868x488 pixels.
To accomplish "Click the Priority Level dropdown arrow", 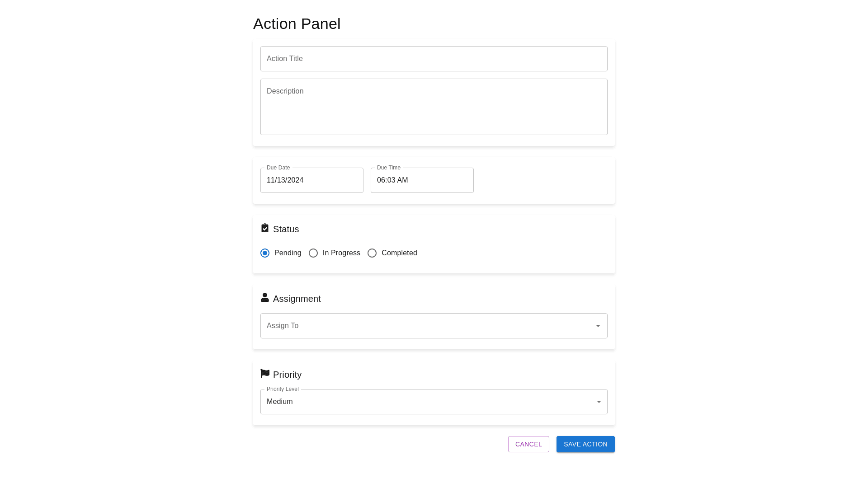I will (x=599, y=402).
